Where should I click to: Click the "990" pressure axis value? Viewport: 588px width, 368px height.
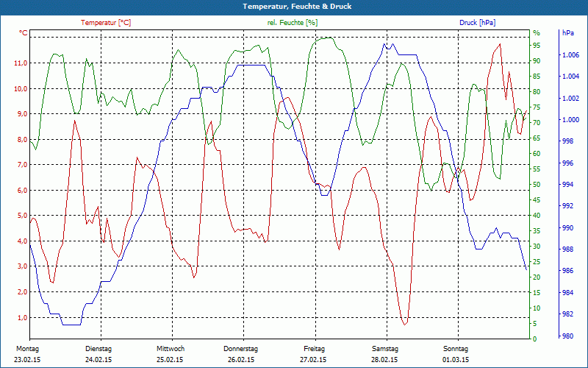pos(567,228)
